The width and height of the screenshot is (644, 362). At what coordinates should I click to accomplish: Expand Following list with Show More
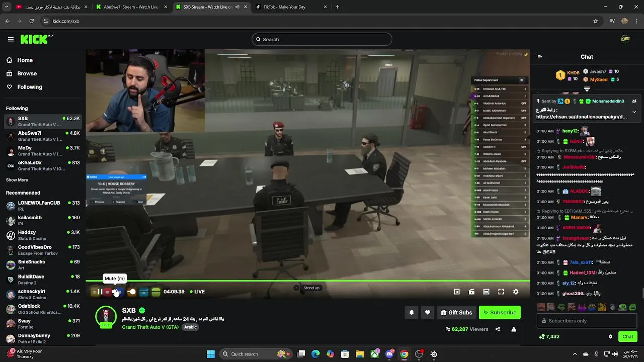tap(17, 180)
